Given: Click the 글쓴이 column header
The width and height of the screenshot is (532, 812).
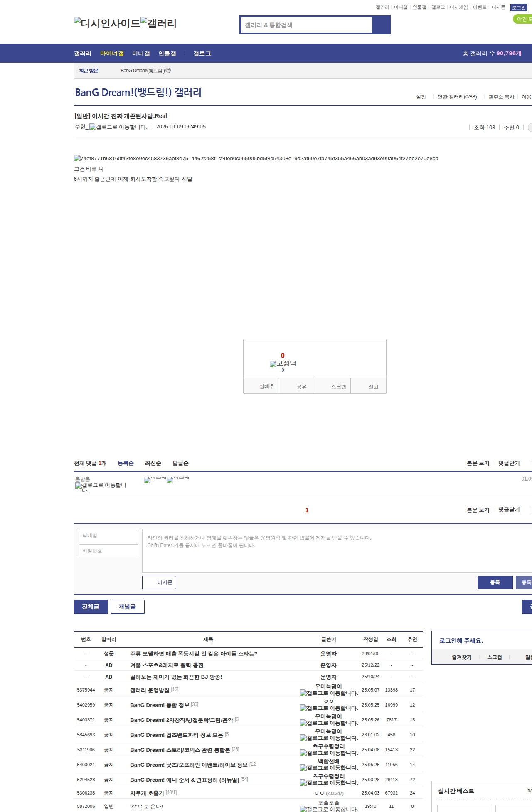Looking at the screenshot, I should 329,639.
